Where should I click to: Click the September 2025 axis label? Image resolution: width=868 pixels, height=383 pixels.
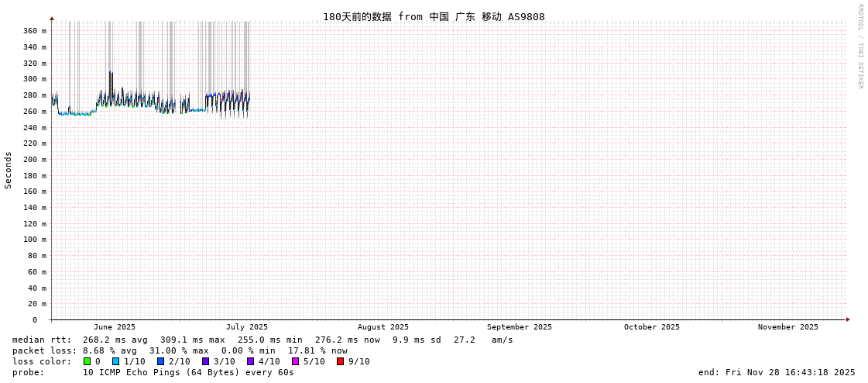(519, 327)
